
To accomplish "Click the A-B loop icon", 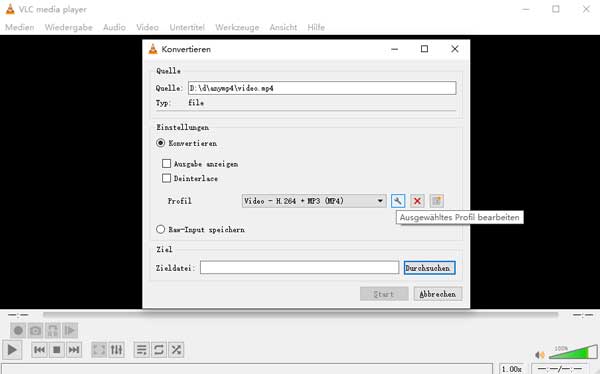I will [52, 330].
